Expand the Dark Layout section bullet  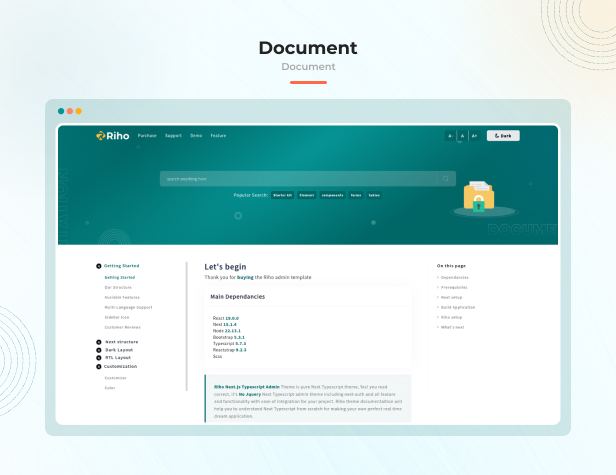click(99, 350)
